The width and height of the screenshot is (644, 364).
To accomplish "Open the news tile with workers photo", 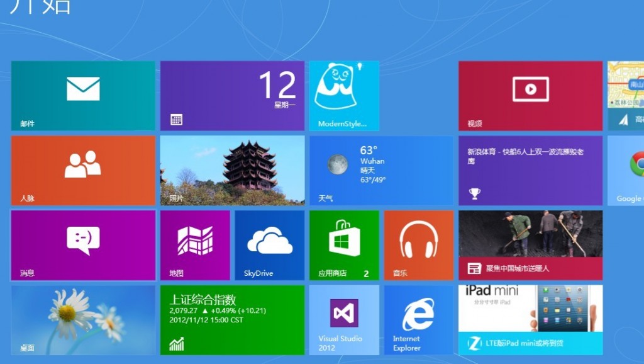I will click(x=530, y=245).
